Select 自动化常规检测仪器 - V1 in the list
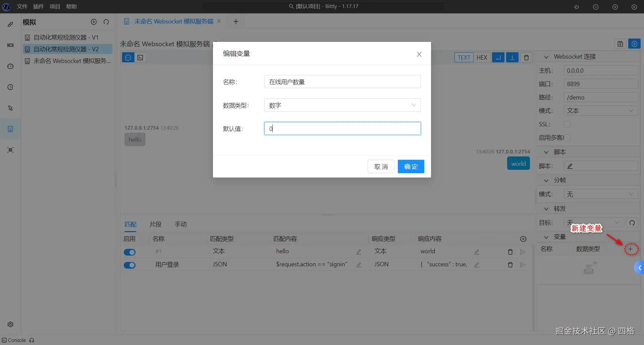The height and width of the screenshot is (345, 644). pyautogui.click(x=67, y=37)
